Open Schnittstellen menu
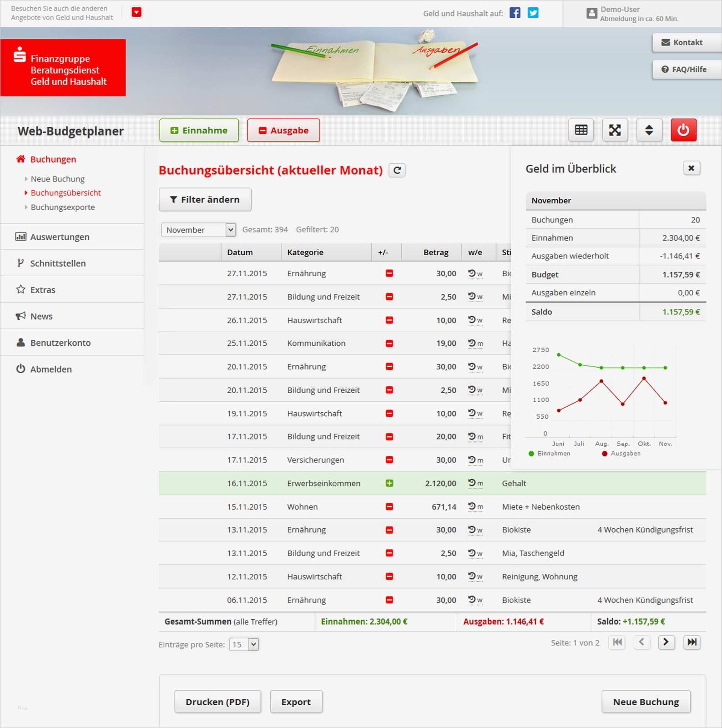This screenshot has height=728, width=722. [58, 263]
